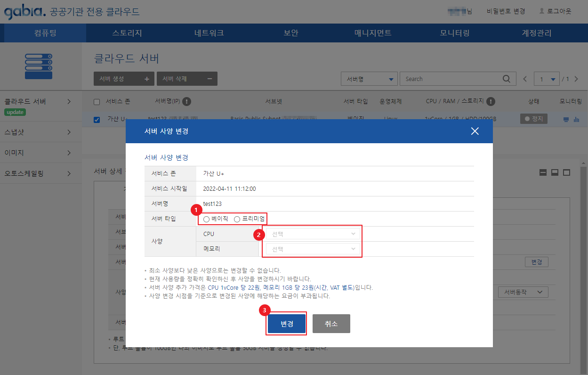Open the monitoring bar chart icon
Viewport: 588px width, 375px height.
point(577,120)
